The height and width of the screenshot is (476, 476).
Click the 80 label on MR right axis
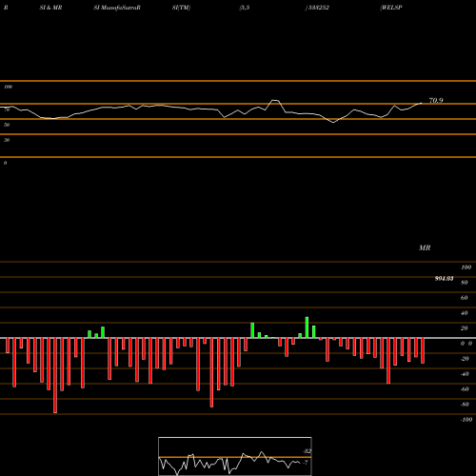tap(465, 283)
